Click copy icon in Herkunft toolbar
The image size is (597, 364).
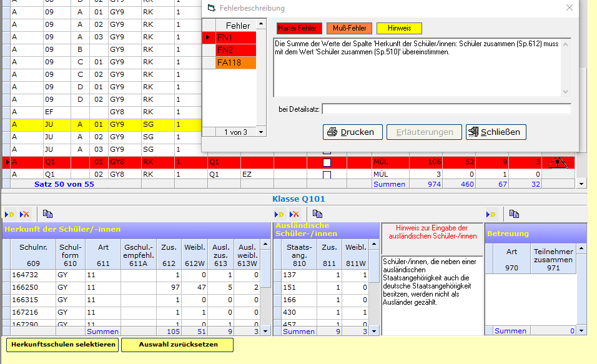(47, 214)
